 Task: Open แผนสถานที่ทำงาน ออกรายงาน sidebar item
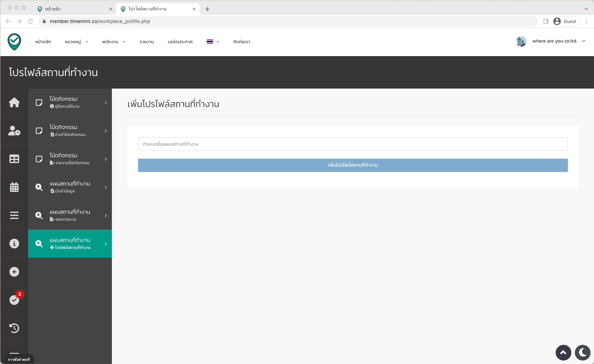tap(70, 215)
